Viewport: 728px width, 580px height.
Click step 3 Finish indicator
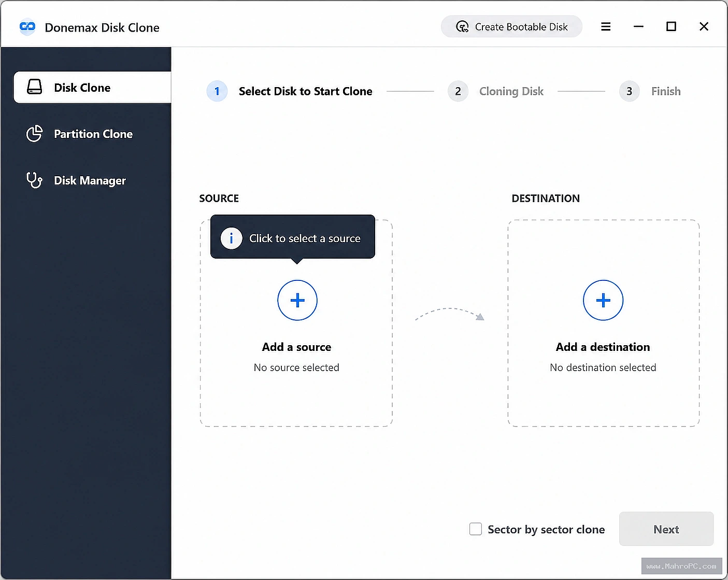coord(629,91)
